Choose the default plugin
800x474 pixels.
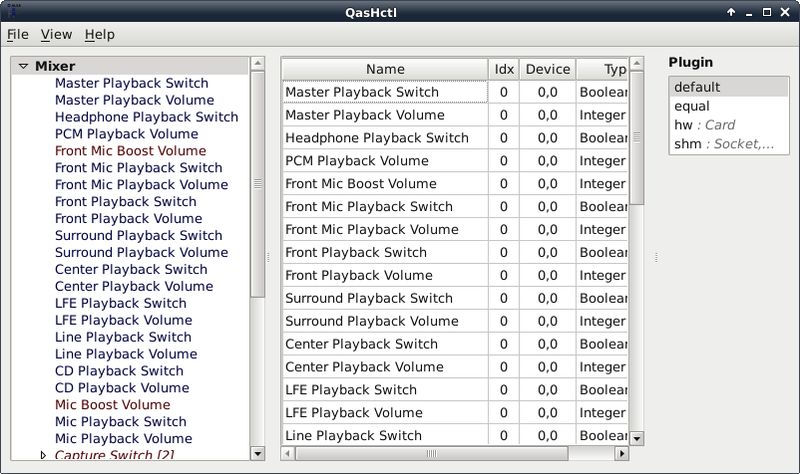(x=729, y=87)
